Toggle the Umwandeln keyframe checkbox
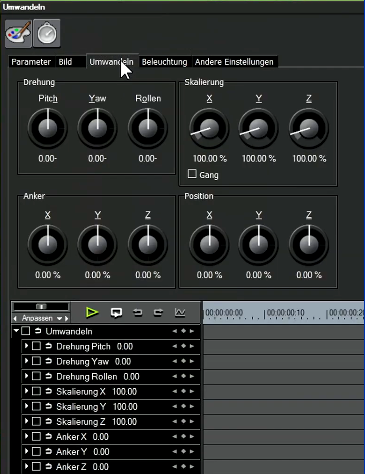365x474 pixels. [26, 331]
